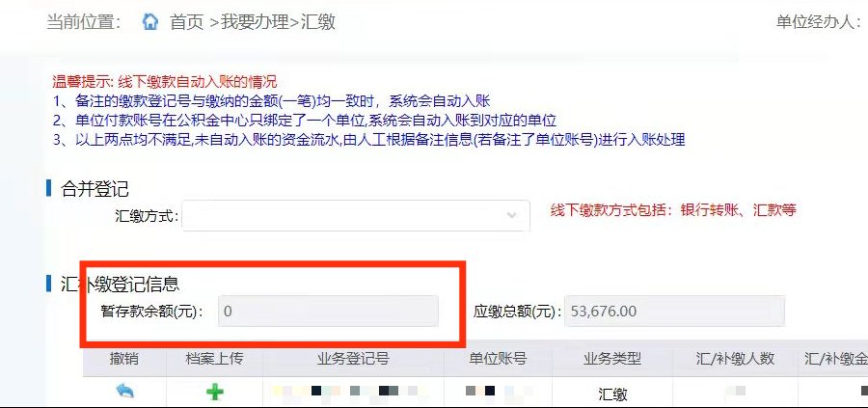The width and height of the screenshot is (868, 408).
Task: Select the 汇缴方式 combo box field
Action: (x=355, y=215)
